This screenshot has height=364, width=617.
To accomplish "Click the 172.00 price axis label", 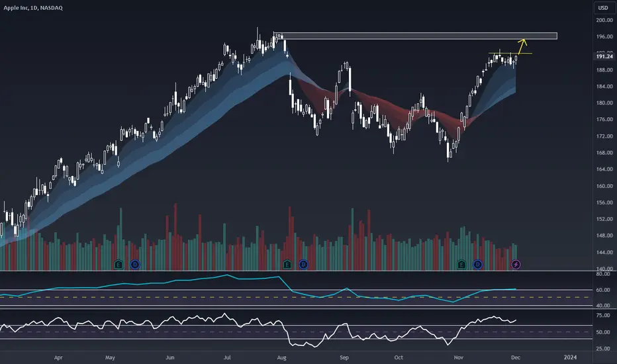I will click(x=604, y=136).
